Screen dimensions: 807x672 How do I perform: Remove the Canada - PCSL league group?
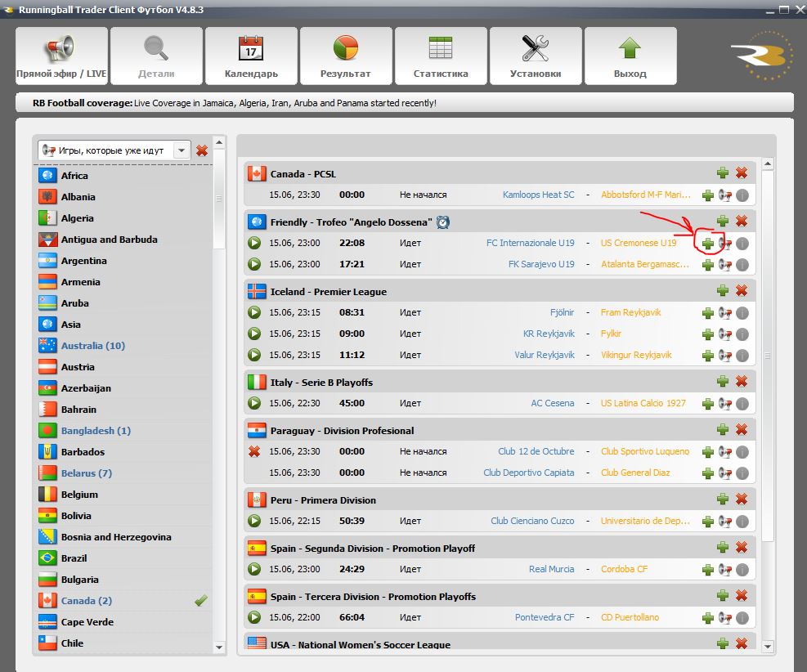tap(742, 172)
